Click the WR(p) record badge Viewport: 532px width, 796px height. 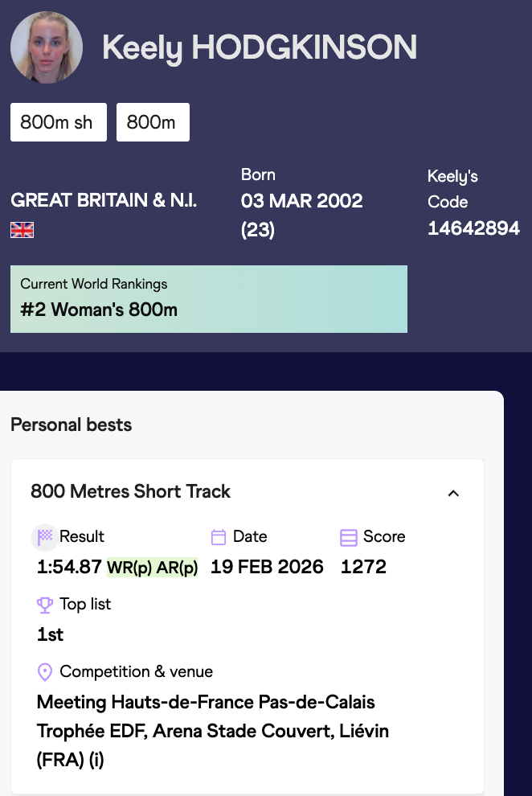coord(129,568)
